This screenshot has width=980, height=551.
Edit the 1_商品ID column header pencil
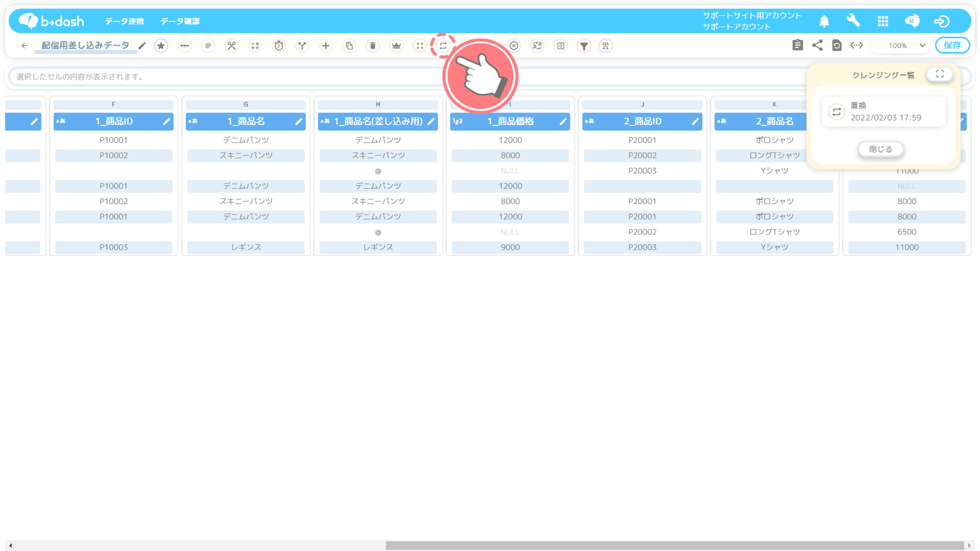(166, 121)
